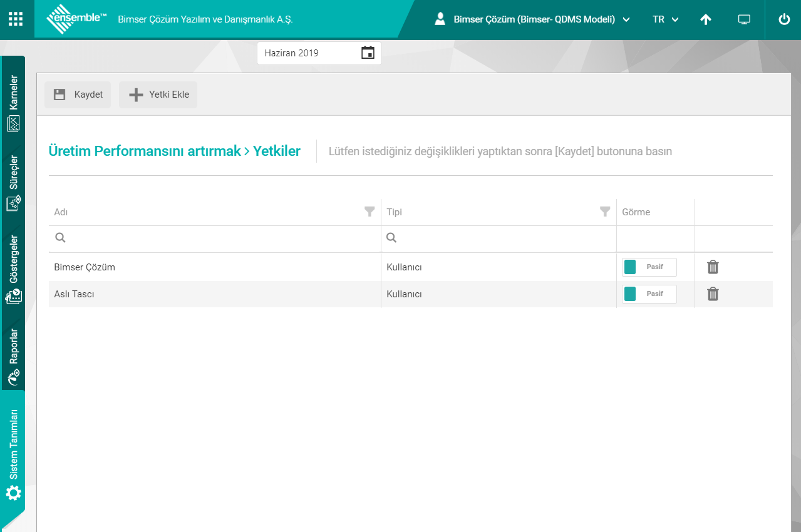This screenshot has width=801, height=532.
Task: Click the filter icon on Adı column
Action: (369, 212)
